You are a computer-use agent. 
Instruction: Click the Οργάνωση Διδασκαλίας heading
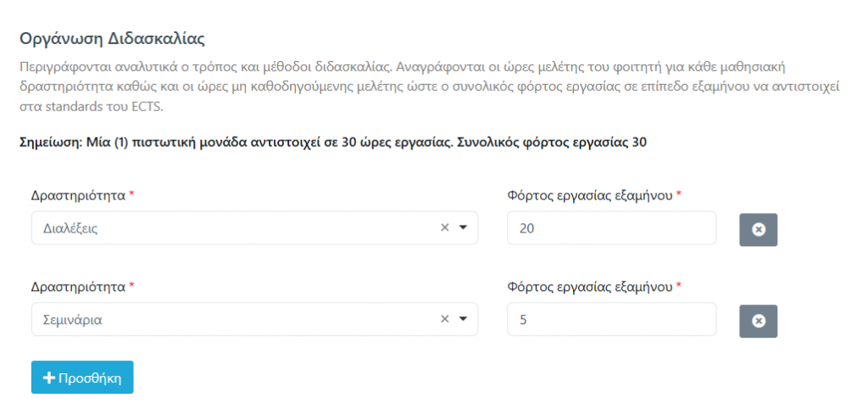pos(112,39)
